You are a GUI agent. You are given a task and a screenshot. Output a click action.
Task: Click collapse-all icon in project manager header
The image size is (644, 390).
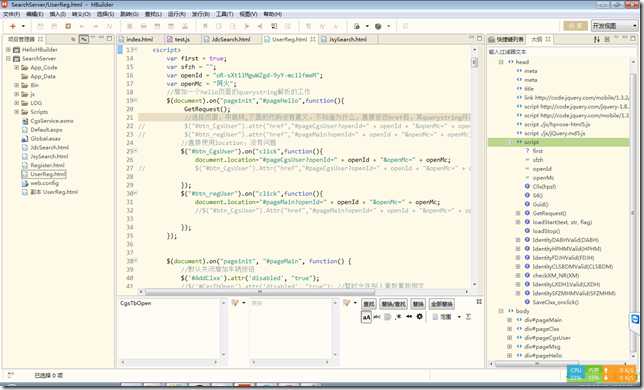coord(73,39)
